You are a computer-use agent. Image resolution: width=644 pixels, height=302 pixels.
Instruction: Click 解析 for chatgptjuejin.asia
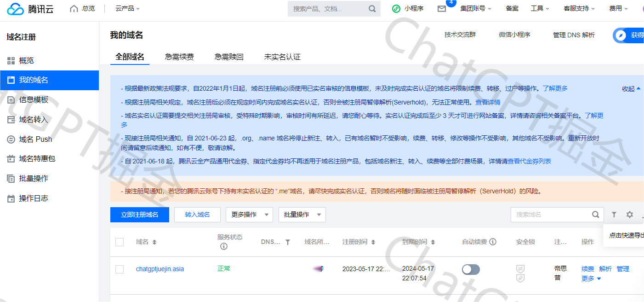click(x=605, y=269)
